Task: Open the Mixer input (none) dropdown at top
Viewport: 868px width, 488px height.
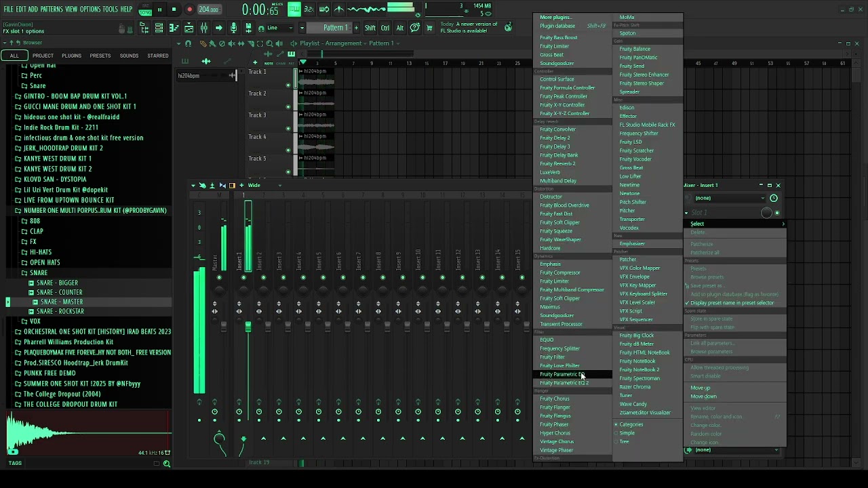Action: point(729,198)
